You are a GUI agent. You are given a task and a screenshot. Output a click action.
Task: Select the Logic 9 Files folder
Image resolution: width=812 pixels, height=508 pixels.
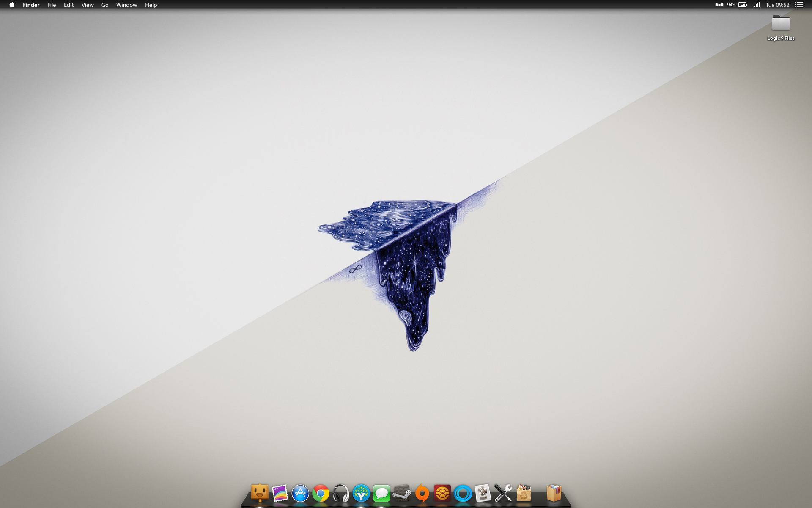coord(781,23)
